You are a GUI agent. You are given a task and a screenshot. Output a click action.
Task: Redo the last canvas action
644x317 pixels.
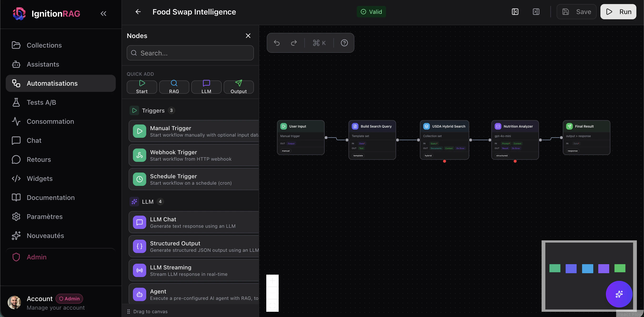click(294, 43)
